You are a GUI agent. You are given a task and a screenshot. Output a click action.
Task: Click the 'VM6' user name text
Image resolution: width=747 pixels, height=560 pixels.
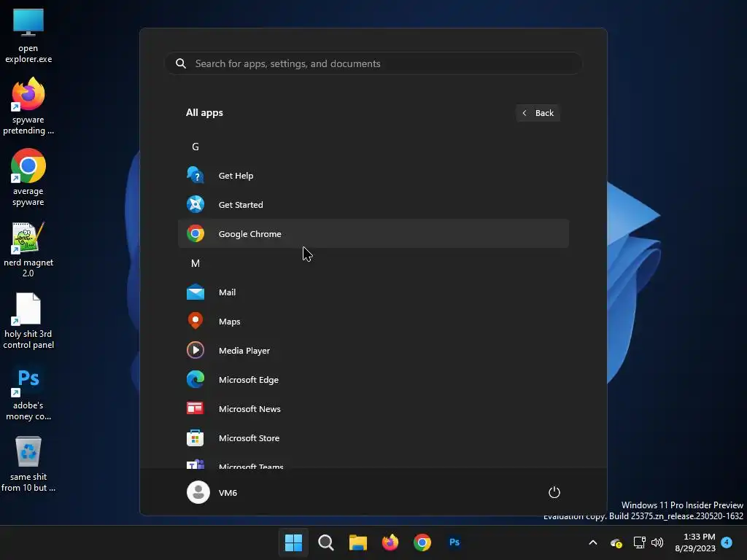coord(228,492)
